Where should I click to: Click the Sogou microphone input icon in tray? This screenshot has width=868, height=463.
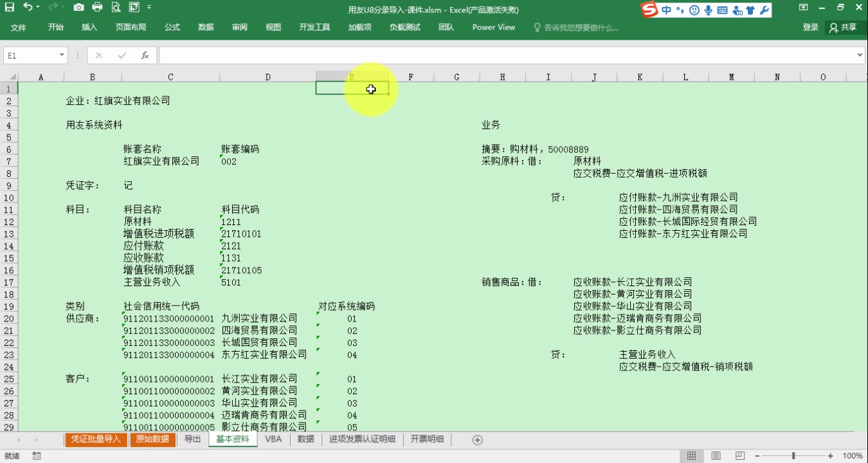click(707, 10)
